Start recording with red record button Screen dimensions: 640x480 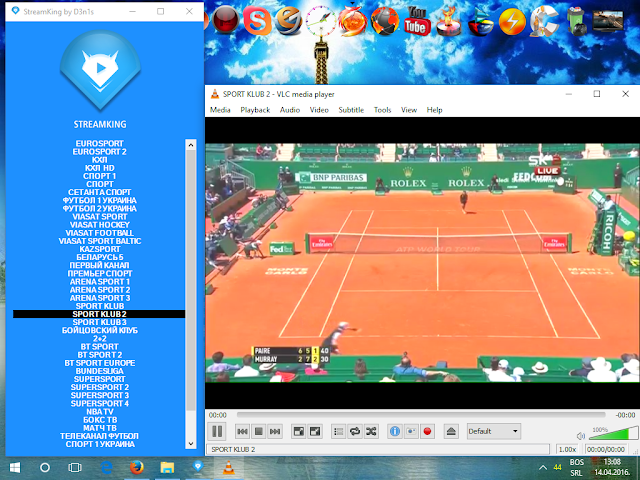pyautogui.click(x=427, y=431)
